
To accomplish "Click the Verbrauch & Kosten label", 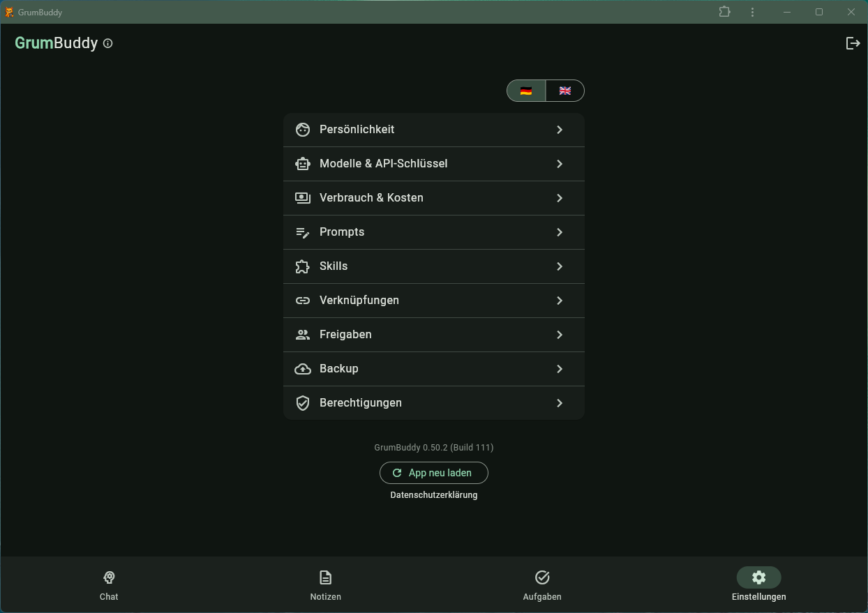I will click(371, 198).
